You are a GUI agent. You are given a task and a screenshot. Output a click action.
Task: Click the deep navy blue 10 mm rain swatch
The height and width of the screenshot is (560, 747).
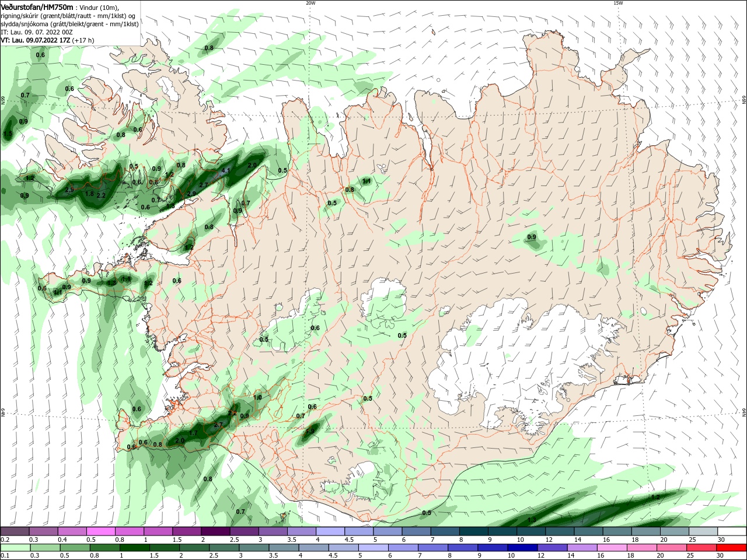pyautogui.click(x=522, y=548)
